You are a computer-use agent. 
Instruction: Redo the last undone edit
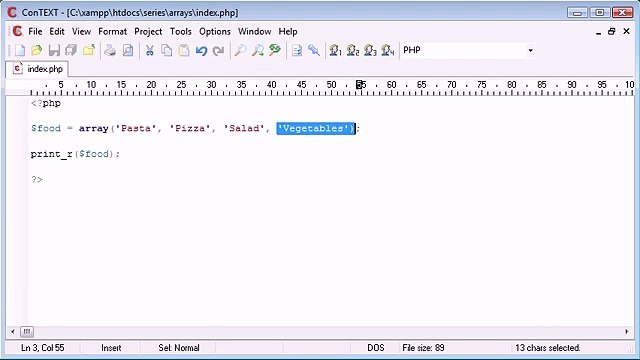[x=219, y=51]
